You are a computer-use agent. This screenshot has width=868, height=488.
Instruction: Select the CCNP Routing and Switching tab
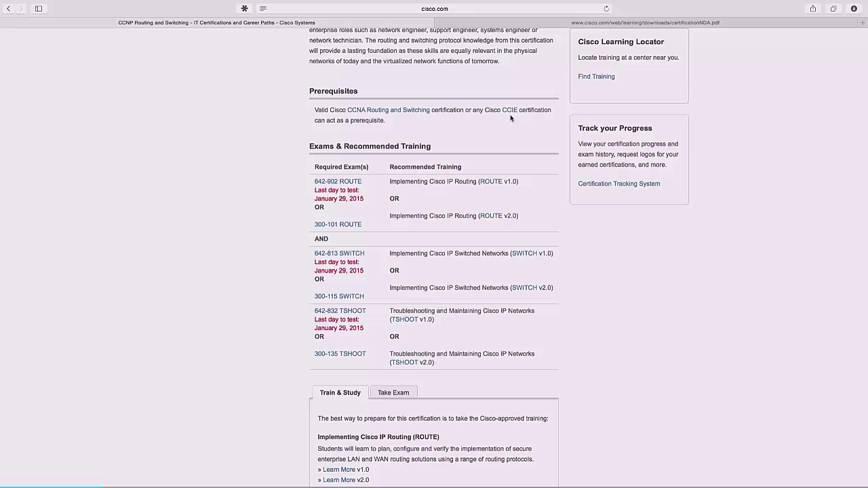(216, 22)
